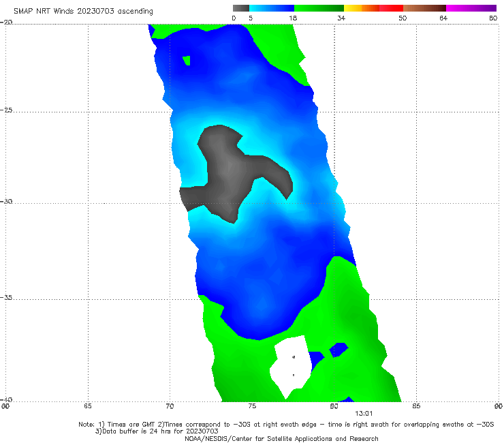Click the color bar label '34'

pyautogui.click(x=341, y=18)
